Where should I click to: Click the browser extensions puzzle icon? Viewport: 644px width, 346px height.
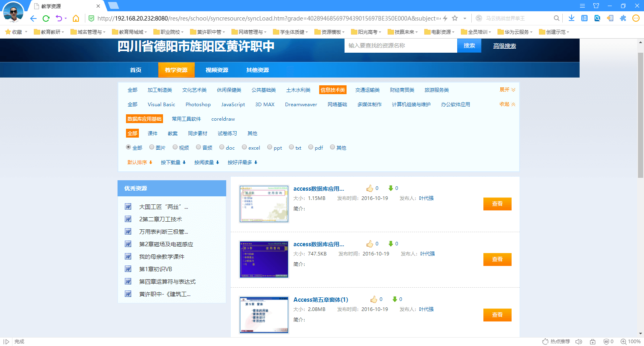[623, 18]
